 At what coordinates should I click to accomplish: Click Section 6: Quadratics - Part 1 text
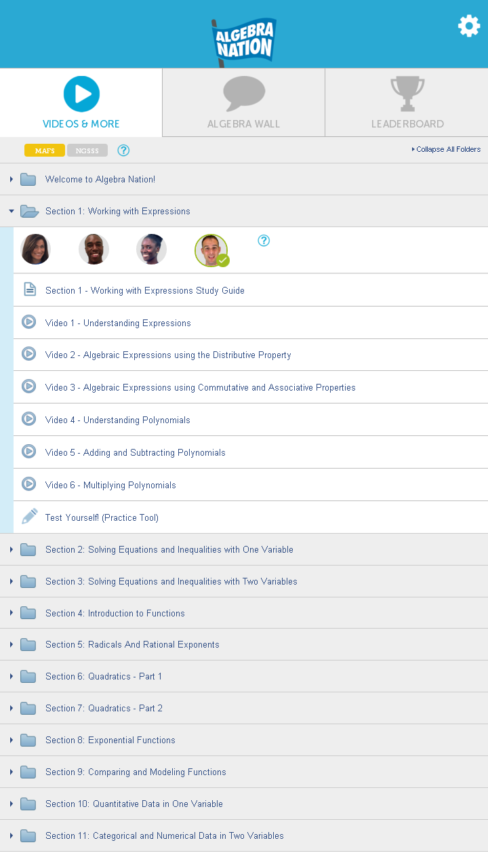coord(104,676)
